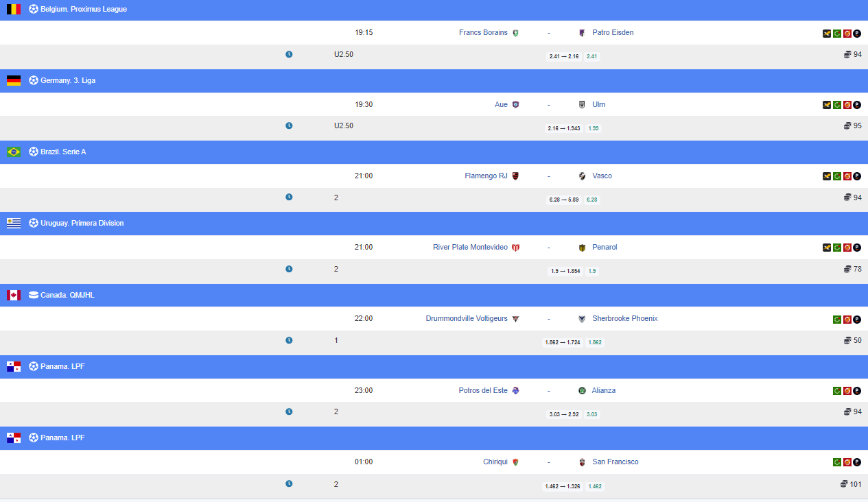Click the Uruguay flag icon
This screenshot has height=502, width=868.
coord(14,224)
